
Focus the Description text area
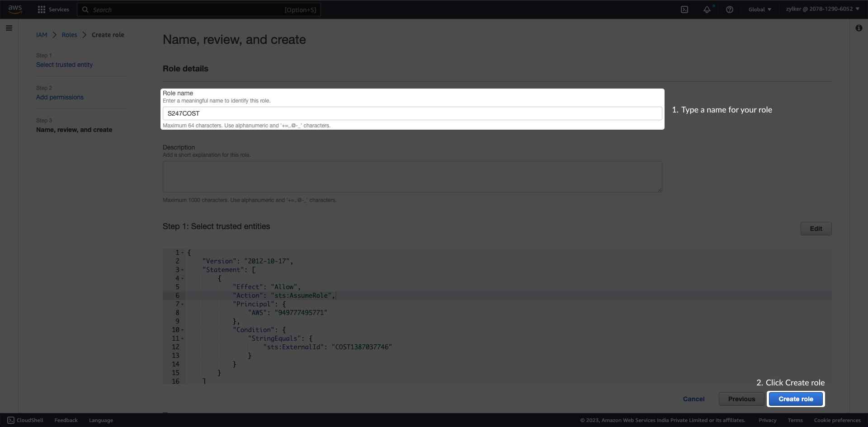coord(412,177)
